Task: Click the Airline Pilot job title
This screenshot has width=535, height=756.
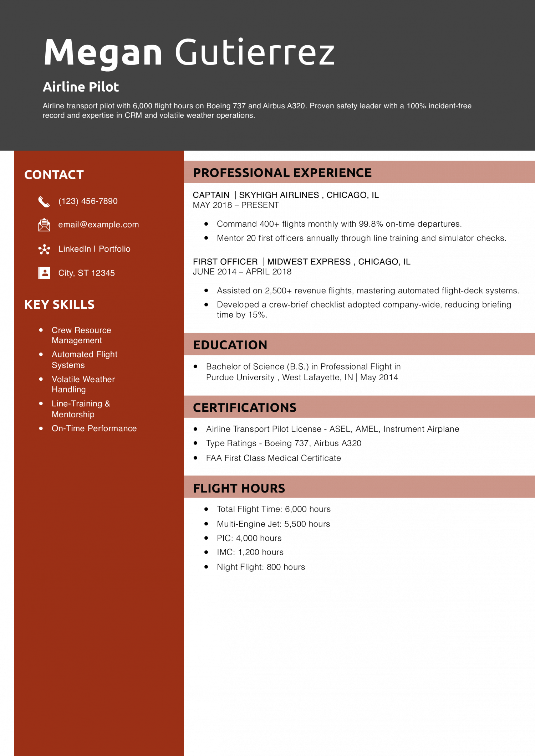Action: tap(81, 87)
